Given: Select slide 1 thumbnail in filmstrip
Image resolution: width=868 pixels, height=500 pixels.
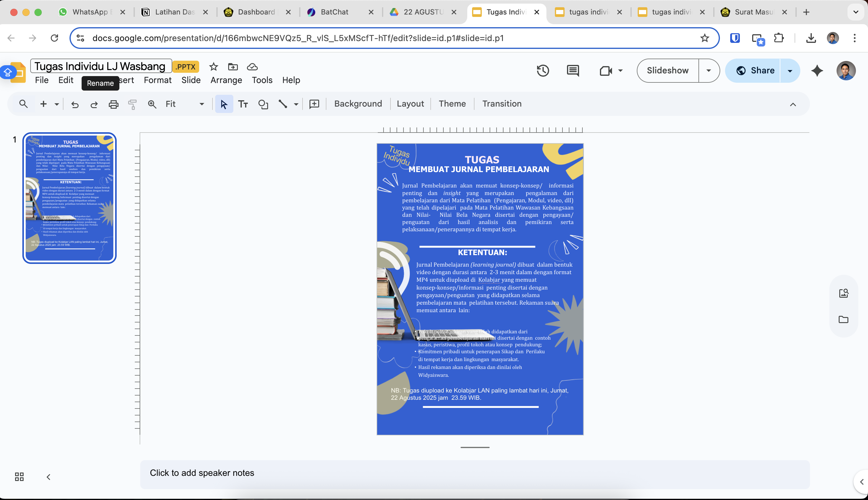Looking at the screenshot, I should (x=70, y=198).
